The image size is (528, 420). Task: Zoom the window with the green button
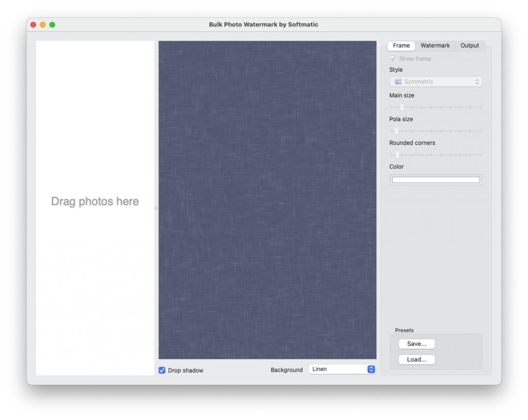coord(52,25)
